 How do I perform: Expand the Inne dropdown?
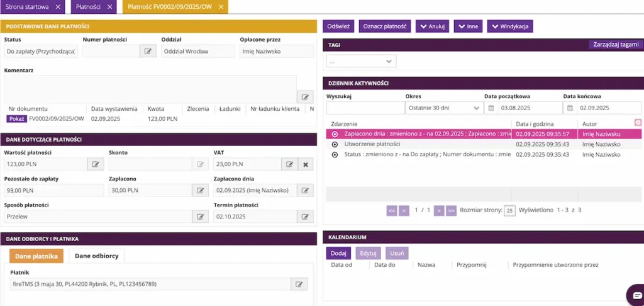tap(468, 26)
